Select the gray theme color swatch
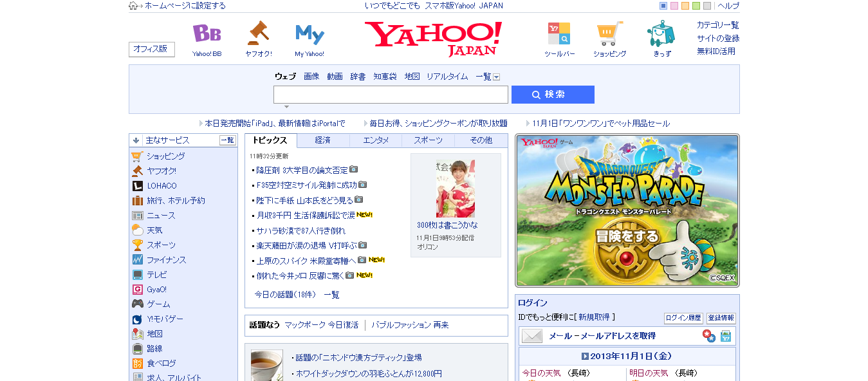 (x=707, y=6)
